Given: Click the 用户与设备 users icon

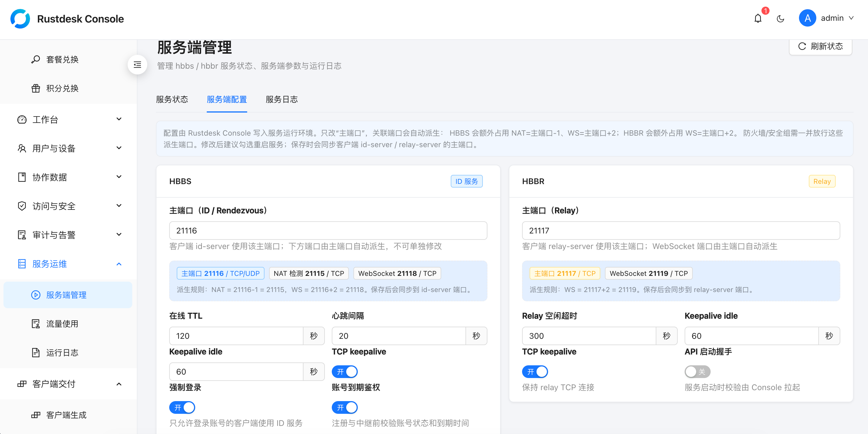Looking at the screenshot, I should [22, 149].
